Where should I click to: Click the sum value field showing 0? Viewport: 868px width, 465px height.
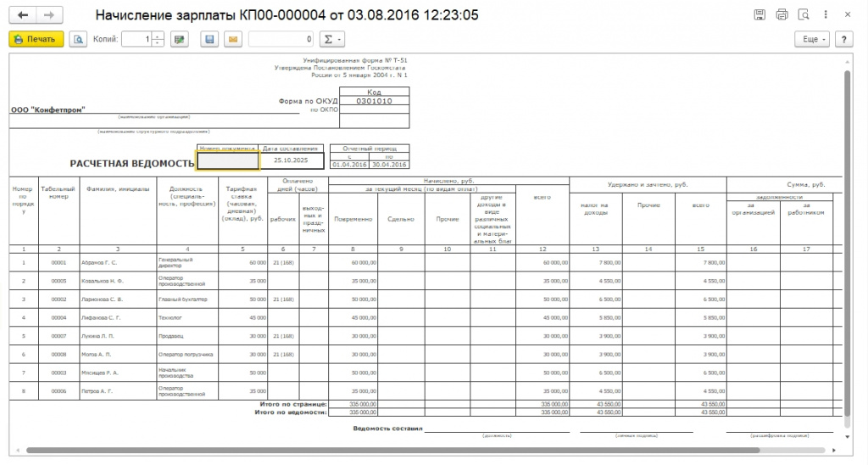281,39
